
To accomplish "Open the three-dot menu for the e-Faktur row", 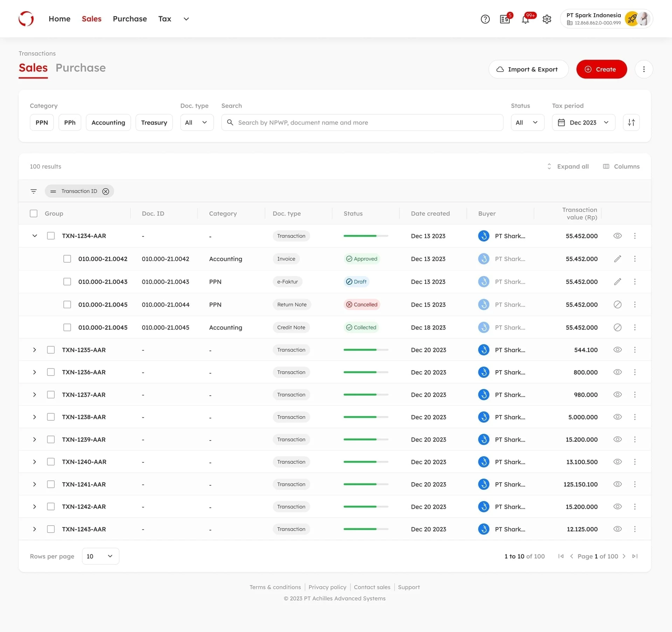I will (x=635, y=282).
